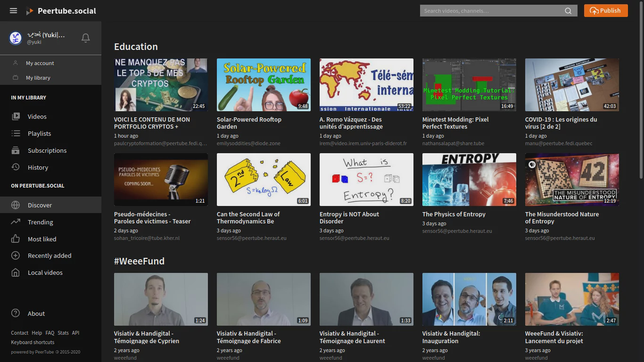Click the History clock icon
Screen dimensions: 644x362
16,167
